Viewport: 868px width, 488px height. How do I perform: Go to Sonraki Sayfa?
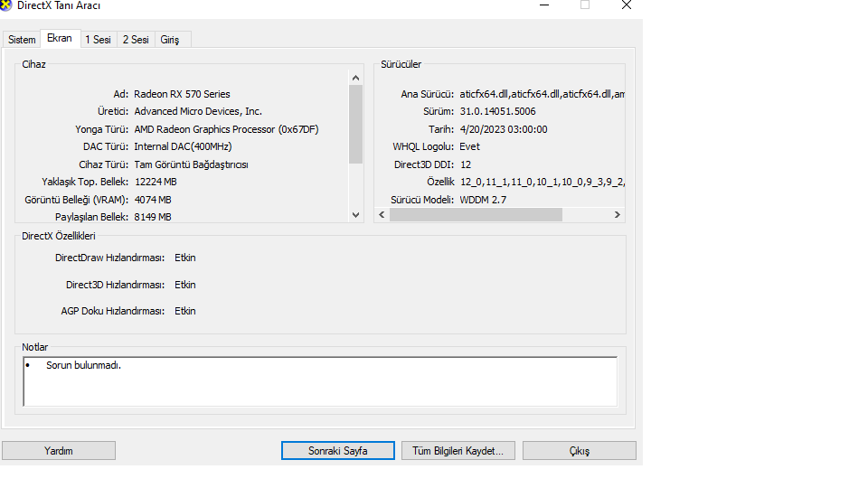(337, 450)
